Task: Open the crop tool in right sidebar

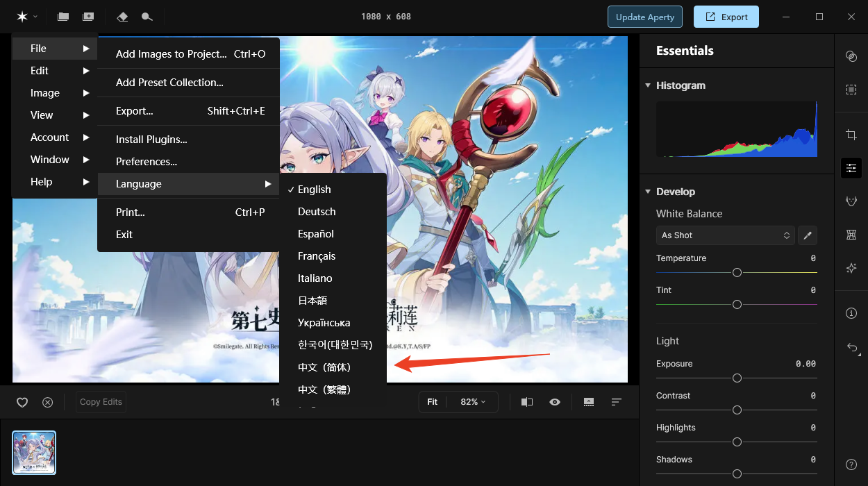Action: 851,135
